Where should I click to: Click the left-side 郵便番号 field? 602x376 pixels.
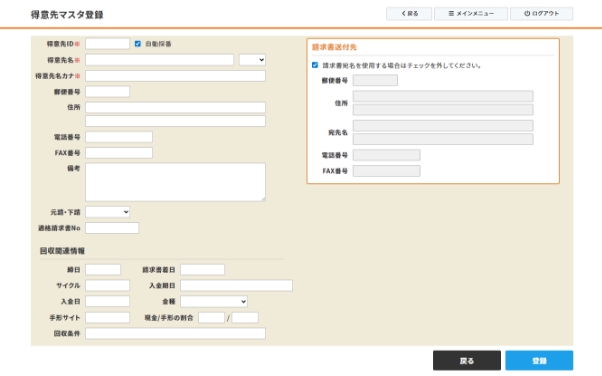click(108, 92)
